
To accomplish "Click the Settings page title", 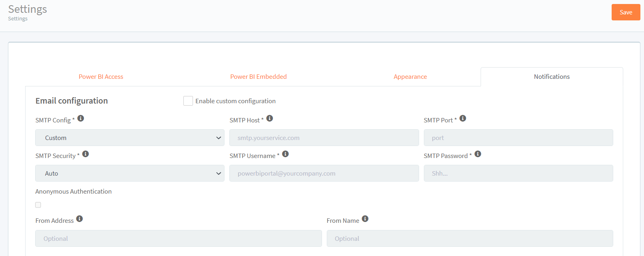I will point(28,9).
